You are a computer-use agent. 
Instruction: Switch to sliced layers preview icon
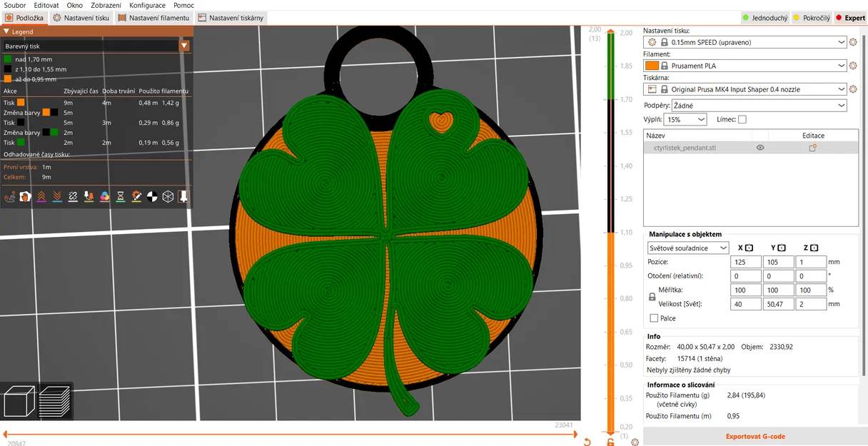pos(55,402)
